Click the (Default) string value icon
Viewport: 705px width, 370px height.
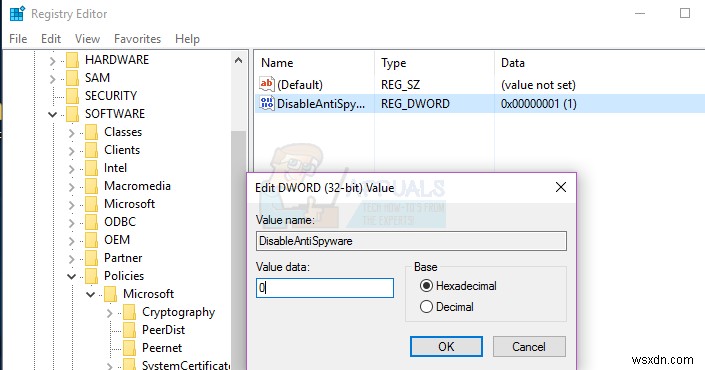point(267,84)
